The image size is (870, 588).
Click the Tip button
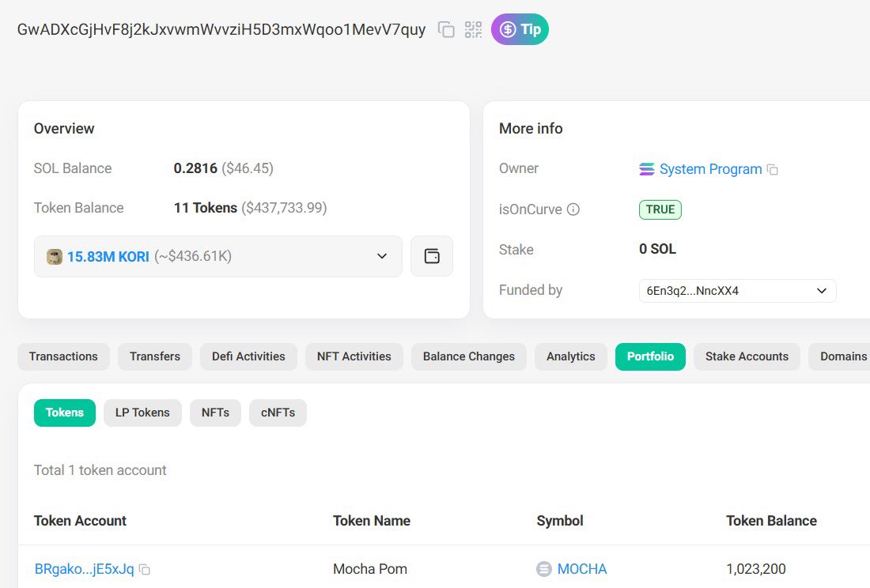[x=520, y=29]
